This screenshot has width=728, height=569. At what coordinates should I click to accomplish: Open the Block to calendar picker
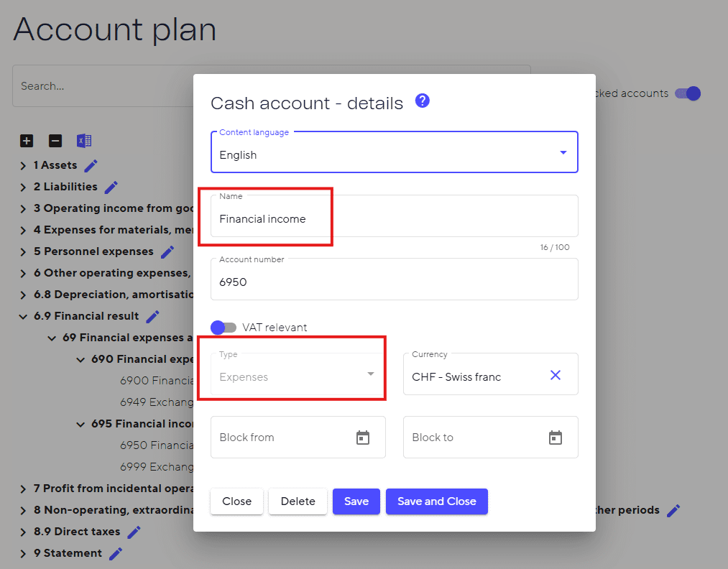pos(556,438)
